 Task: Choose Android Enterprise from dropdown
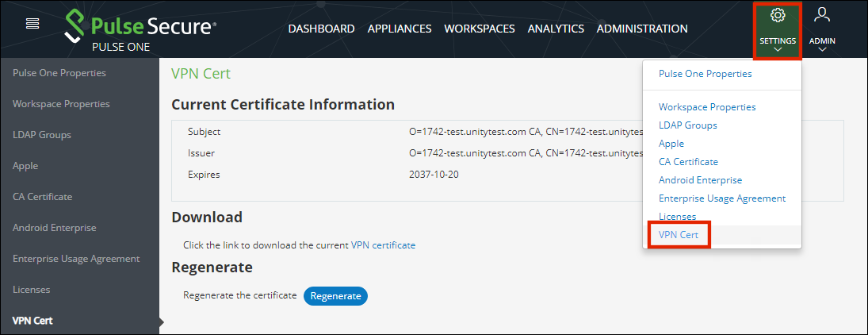click(x=700, y=180)
